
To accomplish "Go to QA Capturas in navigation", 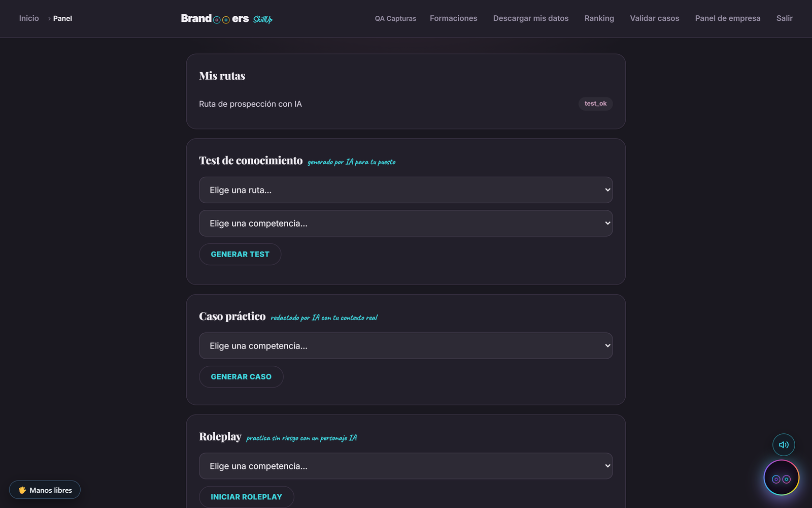I will click(395, 18).
